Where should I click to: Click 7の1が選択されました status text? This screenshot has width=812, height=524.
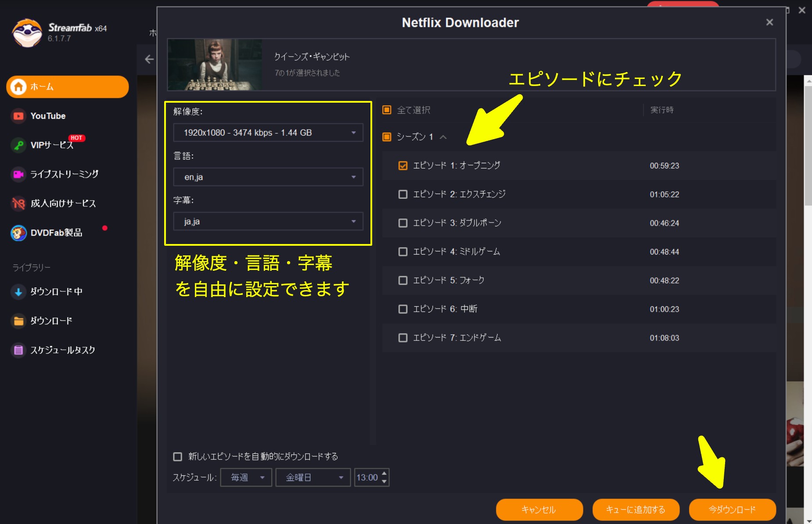tap(307, 73)
